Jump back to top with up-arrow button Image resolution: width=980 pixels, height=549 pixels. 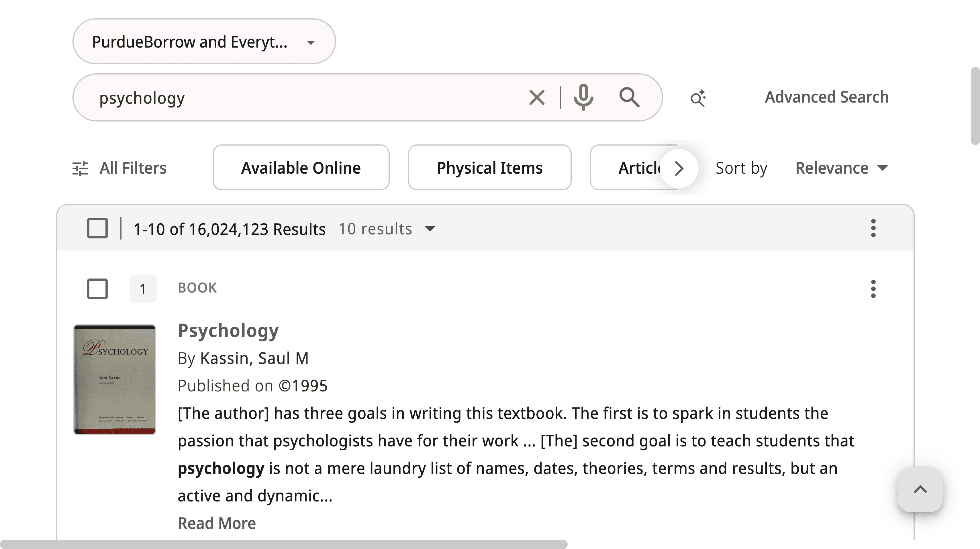920,489
